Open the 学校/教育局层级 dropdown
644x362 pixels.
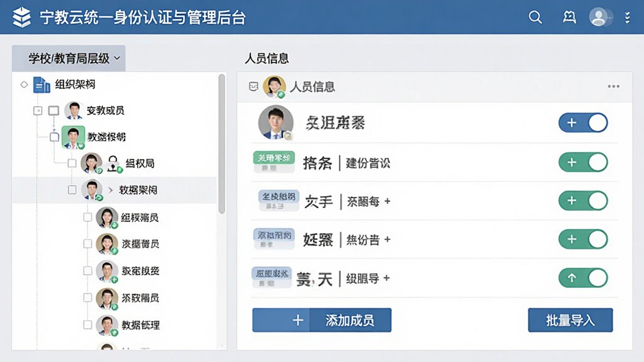pos(69,58)
